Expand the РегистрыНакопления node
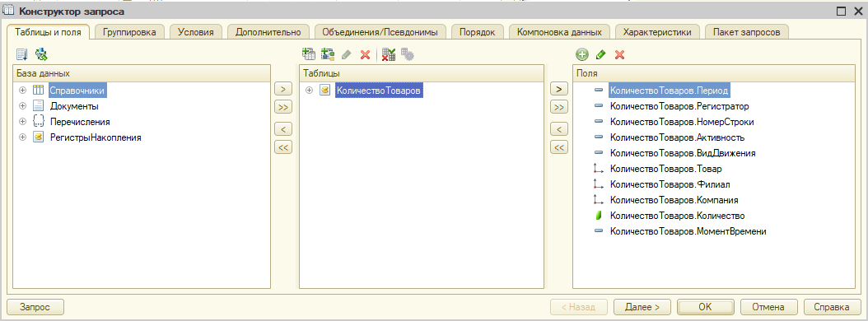The width and height of the screenshot is (868, 321). click(23, 137)
